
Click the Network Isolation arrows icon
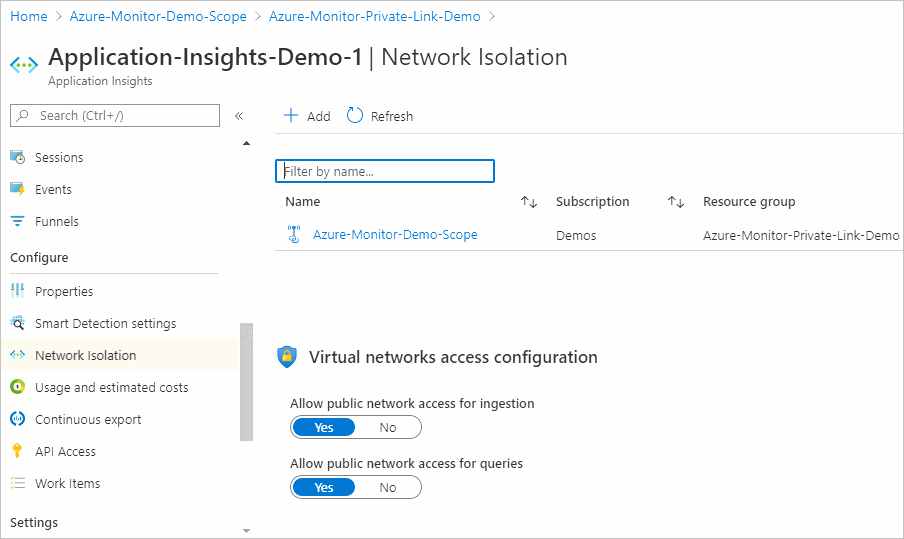tap(18, 355)
